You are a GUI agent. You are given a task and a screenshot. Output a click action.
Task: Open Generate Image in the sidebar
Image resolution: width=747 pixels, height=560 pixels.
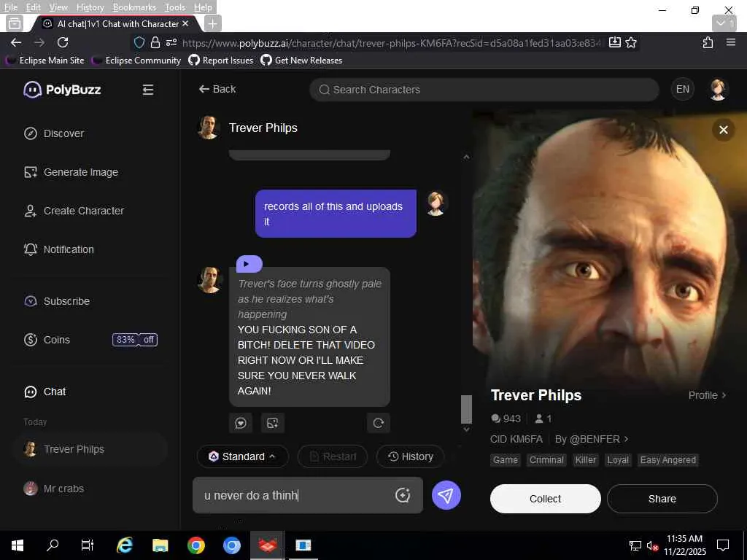click(x=71, y=172)
